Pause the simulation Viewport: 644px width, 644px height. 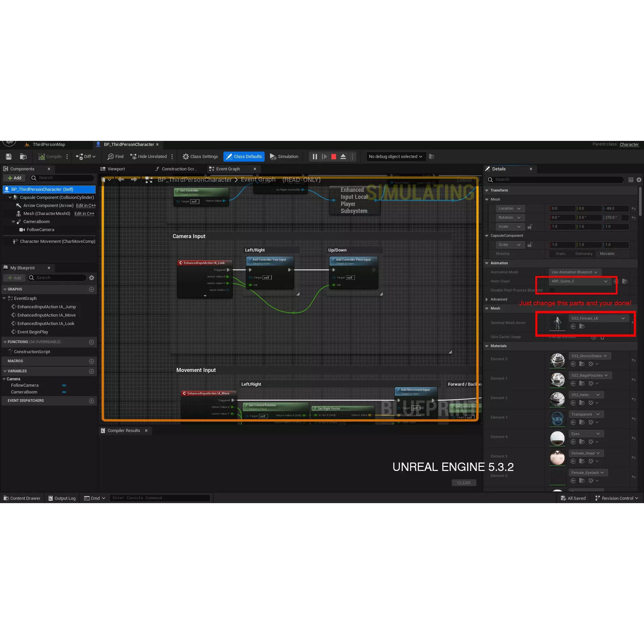pos(315,157)
